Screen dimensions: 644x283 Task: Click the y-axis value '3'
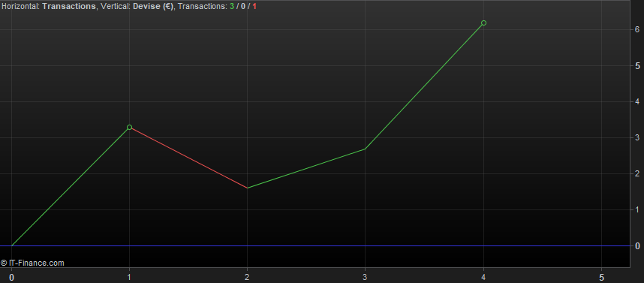636,137
